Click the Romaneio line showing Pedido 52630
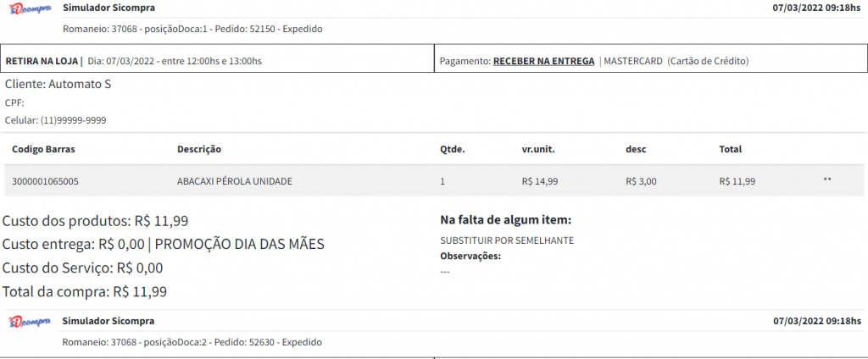 pyautogui.click(x=192, y=342)
